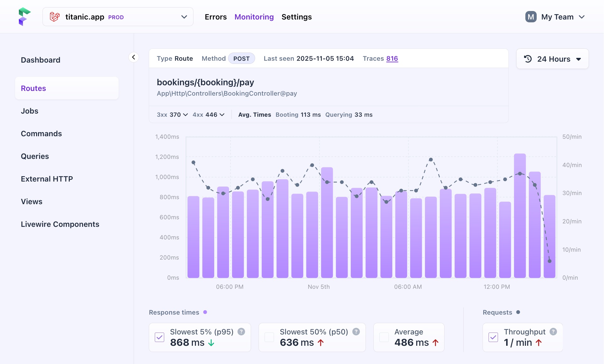604x364 pixels.
Task: Open the 816 traces link
Action: pos(392,59)
